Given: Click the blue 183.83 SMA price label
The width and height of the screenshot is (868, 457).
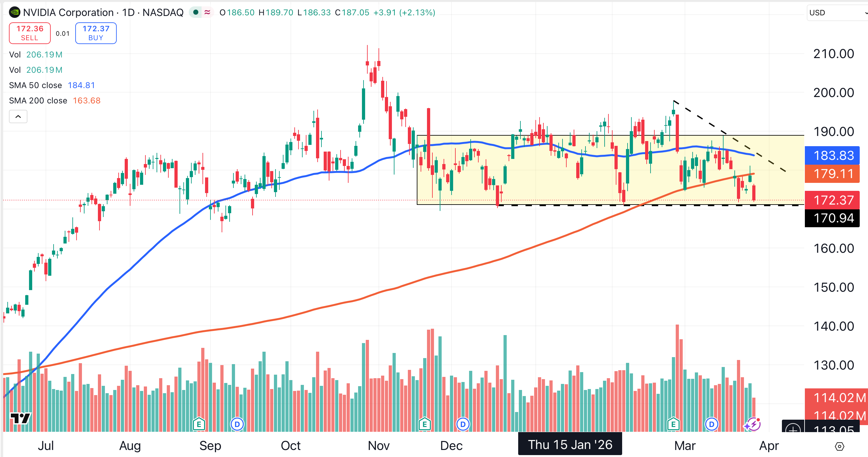Looking at the screenshot, I should pos(832,155).
